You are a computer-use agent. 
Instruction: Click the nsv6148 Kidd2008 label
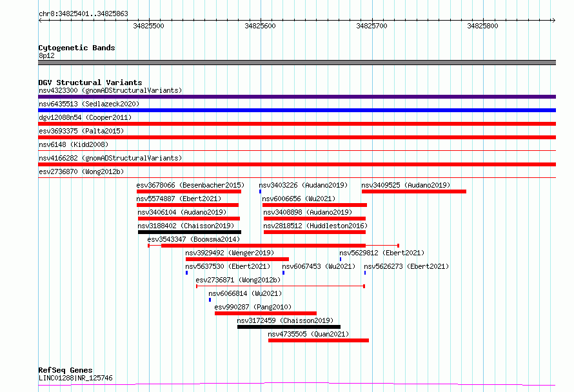[74, 144]
